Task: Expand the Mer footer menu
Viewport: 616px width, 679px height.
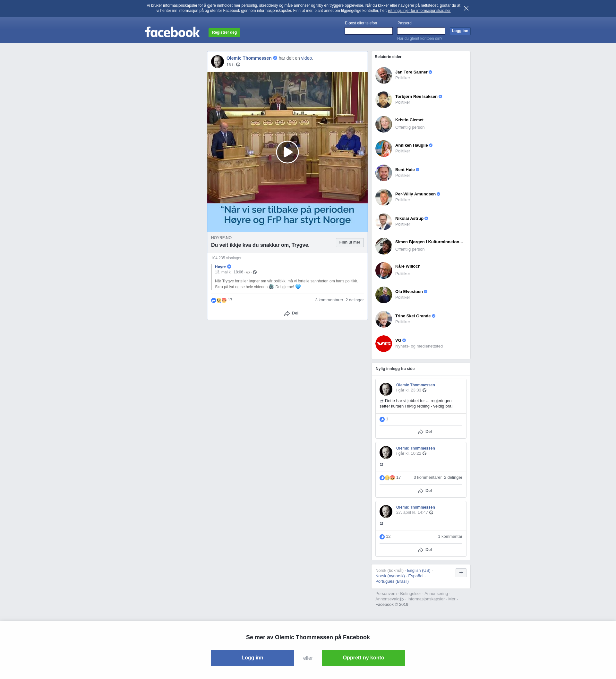Action: click(453, 599)
